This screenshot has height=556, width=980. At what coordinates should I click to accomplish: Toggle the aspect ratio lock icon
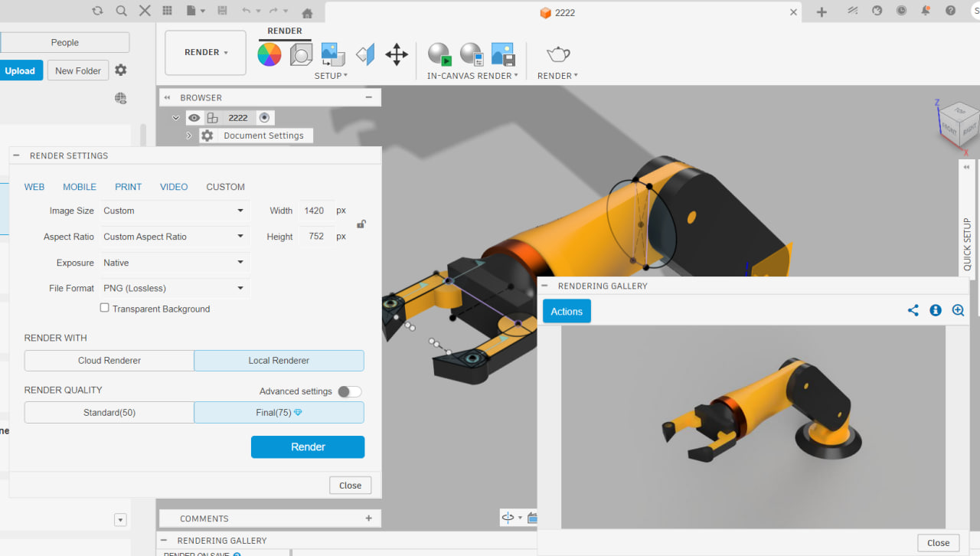coord(361,224)
